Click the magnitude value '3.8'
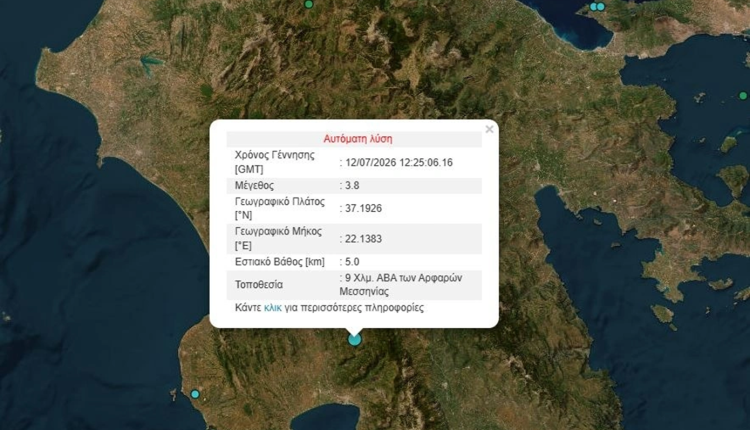This screenshot has height=430, width=750. coord(352,186)
